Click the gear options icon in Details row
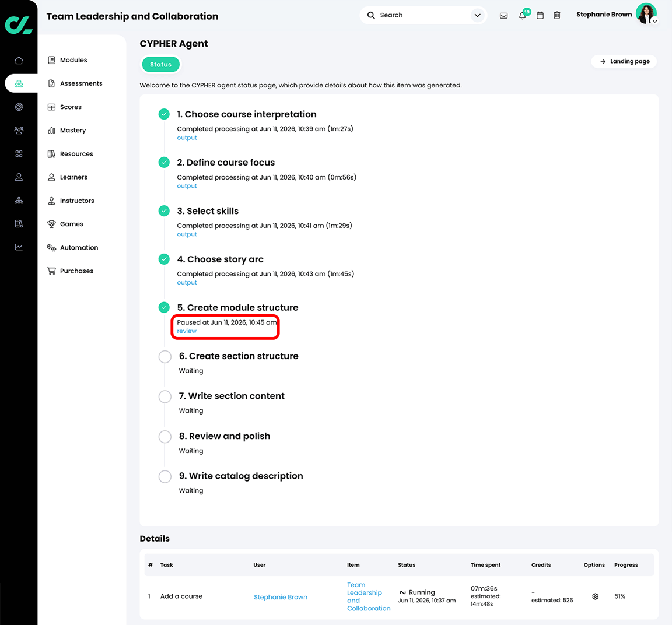Screen dimensions: 672x625 [595, 596]
